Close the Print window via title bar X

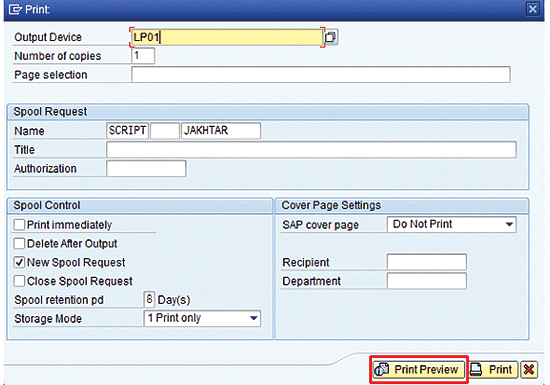click(533, 9)
